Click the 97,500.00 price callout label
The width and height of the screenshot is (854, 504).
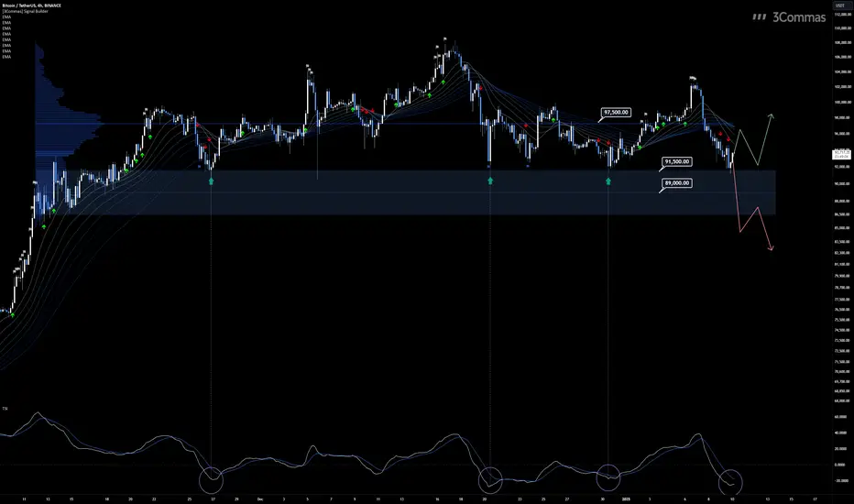[616, 112]
